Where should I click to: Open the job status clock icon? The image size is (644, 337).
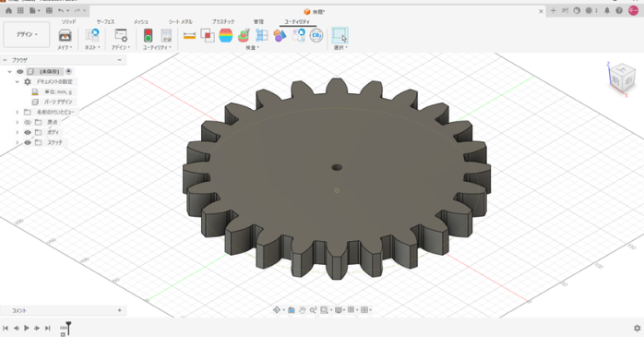(589, 11)
